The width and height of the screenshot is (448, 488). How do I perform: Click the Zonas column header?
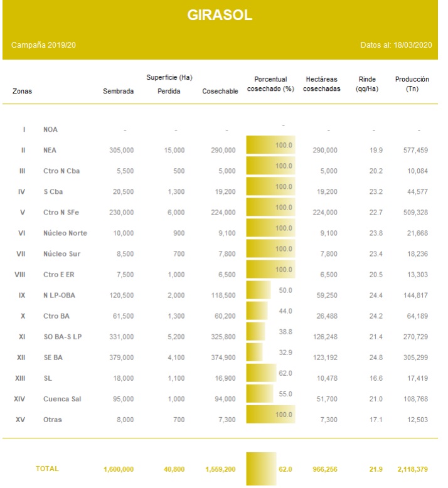click(x=22, y=92)
